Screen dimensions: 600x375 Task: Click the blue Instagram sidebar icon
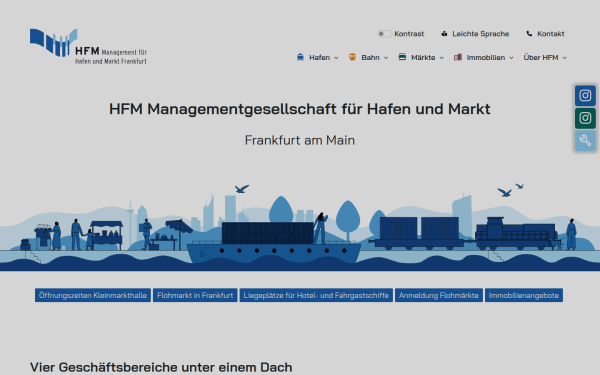(x=585, y=95)
